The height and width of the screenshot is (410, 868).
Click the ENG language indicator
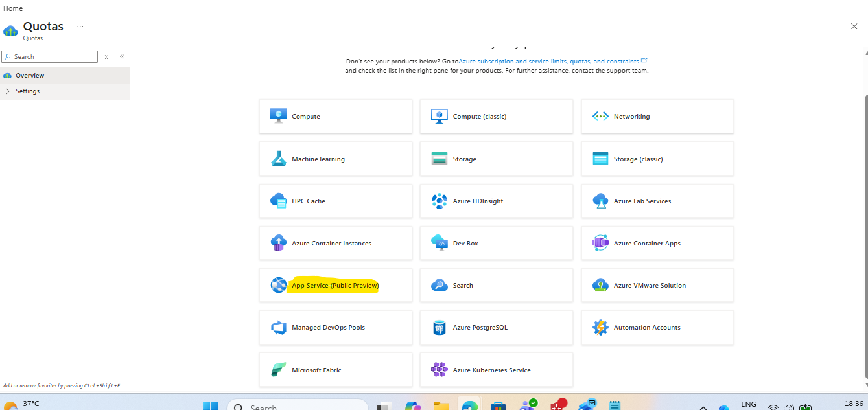(748, 404)
